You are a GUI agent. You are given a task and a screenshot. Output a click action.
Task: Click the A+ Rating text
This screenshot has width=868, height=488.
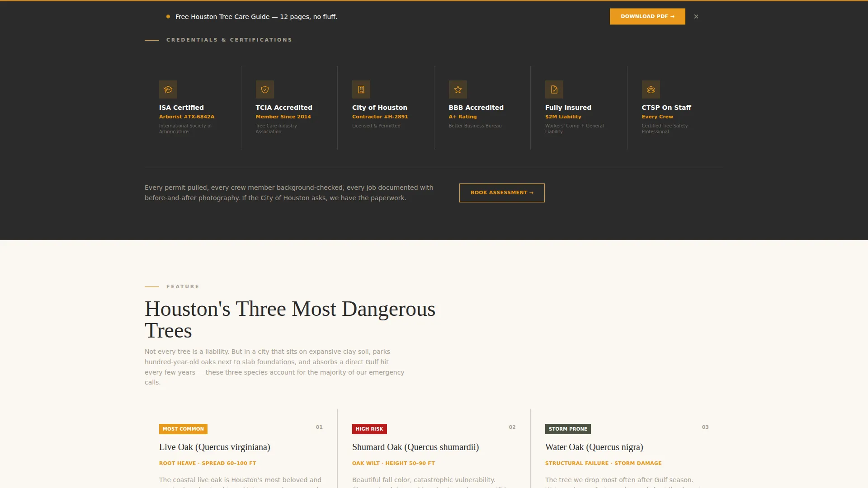coord(462,117)
